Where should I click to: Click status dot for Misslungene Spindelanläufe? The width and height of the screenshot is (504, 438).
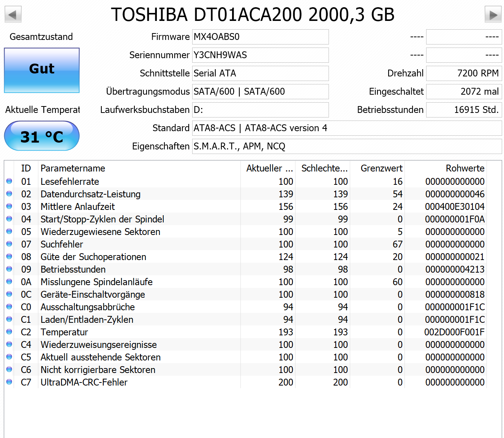pyautogui.click(x=9, y=281)
